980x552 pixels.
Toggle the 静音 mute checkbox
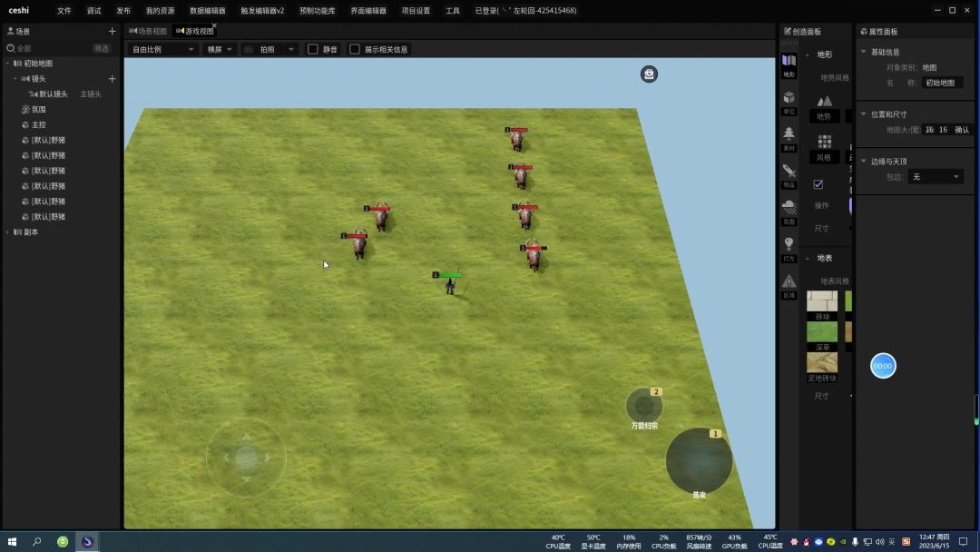pos(313,49)
